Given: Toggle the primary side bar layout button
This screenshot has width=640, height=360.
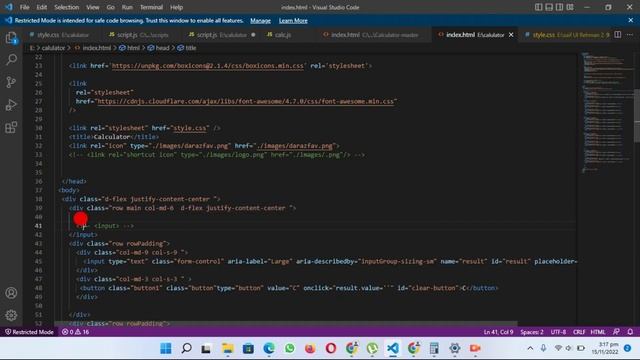Looking at the screenshot, I should pos(539,7).
